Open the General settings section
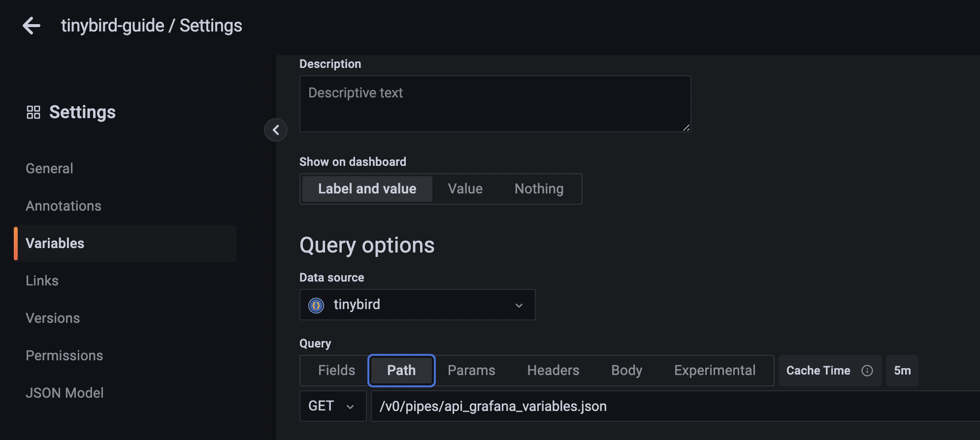This screenshot has width=980, height=440. tap(49, 168)
